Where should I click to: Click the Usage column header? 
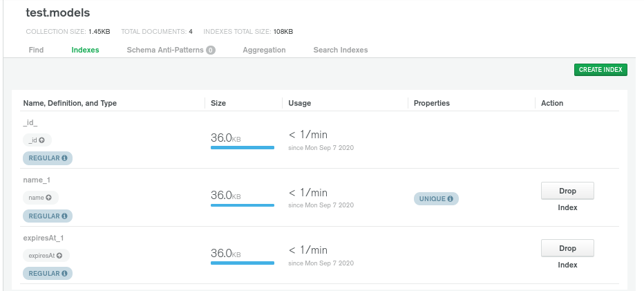299,103
